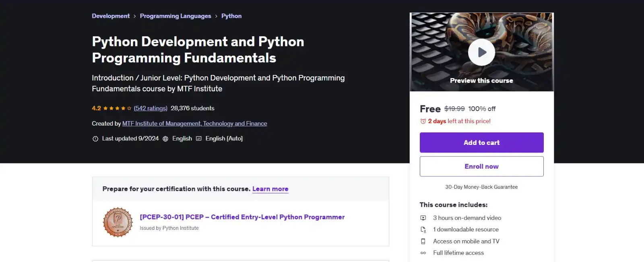
Task: Click the Last updated clock icon
Action: tap(95, 139)
